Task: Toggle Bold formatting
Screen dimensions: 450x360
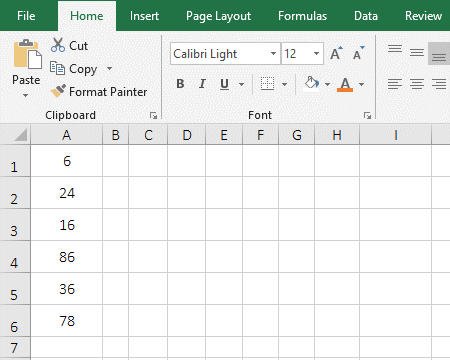Action: [x=180, y=84]
